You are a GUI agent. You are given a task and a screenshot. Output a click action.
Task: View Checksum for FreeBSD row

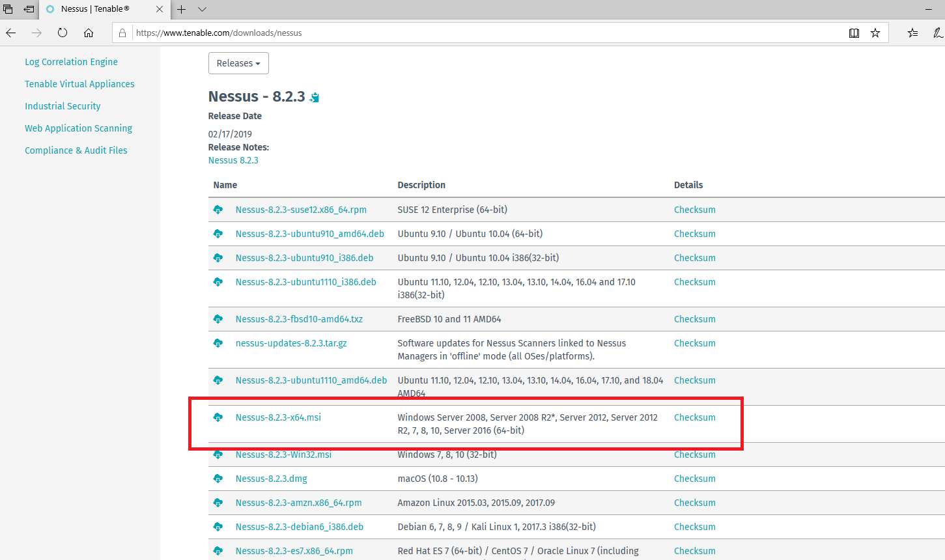(695, 319)
